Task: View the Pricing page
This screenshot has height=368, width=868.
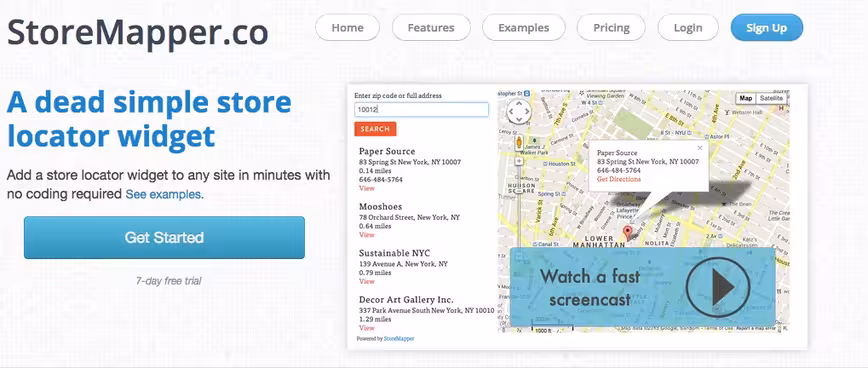Action: [611, 28]
